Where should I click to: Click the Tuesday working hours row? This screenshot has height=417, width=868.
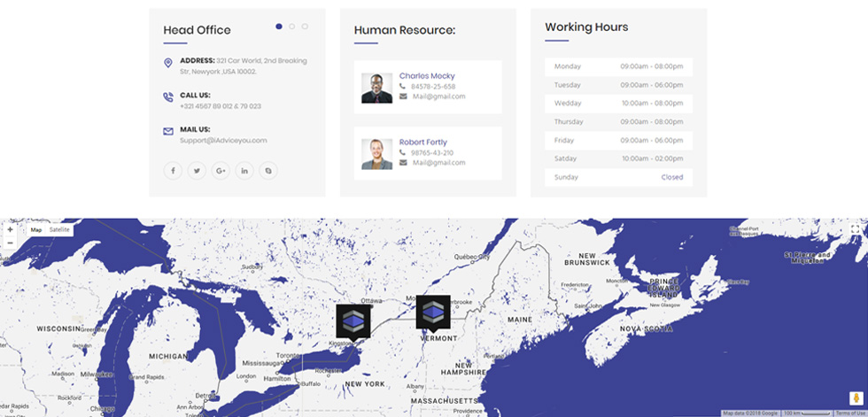(x=618, y=85)
